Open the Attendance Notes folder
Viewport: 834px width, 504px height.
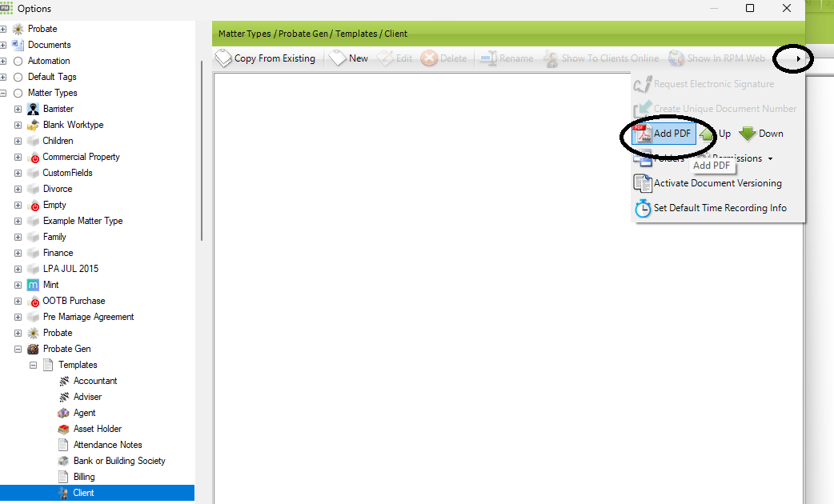click(x=107, y=445)
